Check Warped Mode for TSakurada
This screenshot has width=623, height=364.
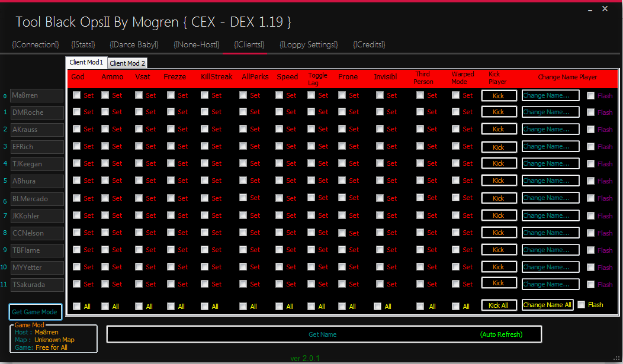(x=456, y=284)
